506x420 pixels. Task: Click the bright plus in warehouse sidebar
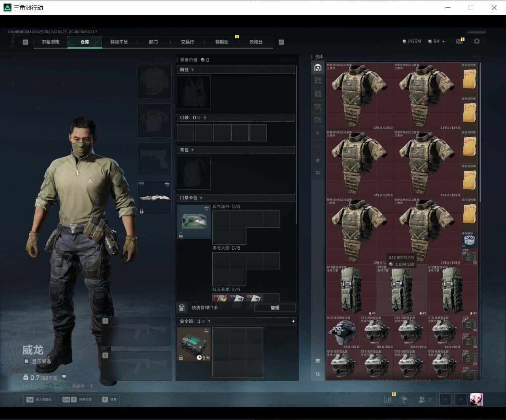318,133
